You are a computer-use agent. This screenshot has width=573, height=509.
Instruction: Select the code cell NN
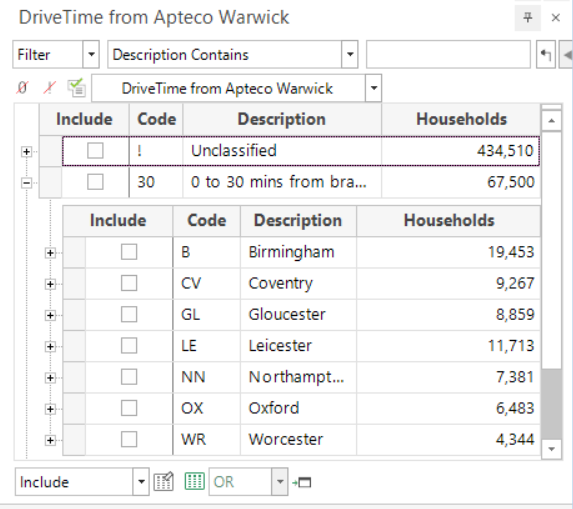[206, 377]
